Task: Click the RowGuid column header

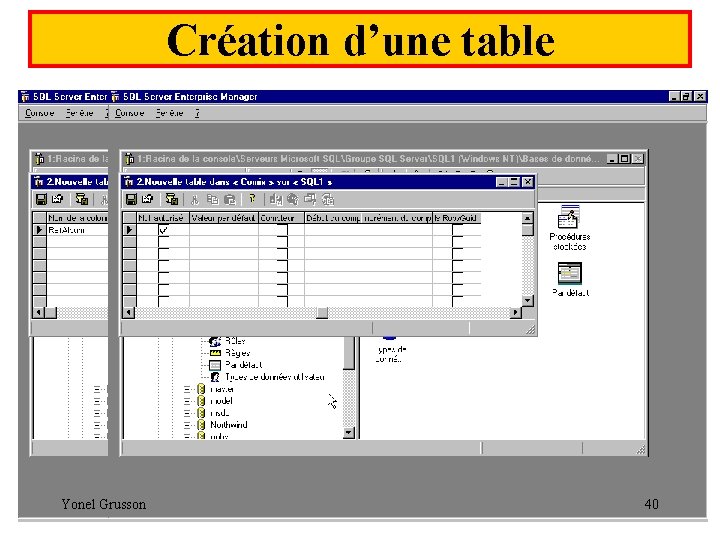Action: pyautogui.click(x=456, y=218)
